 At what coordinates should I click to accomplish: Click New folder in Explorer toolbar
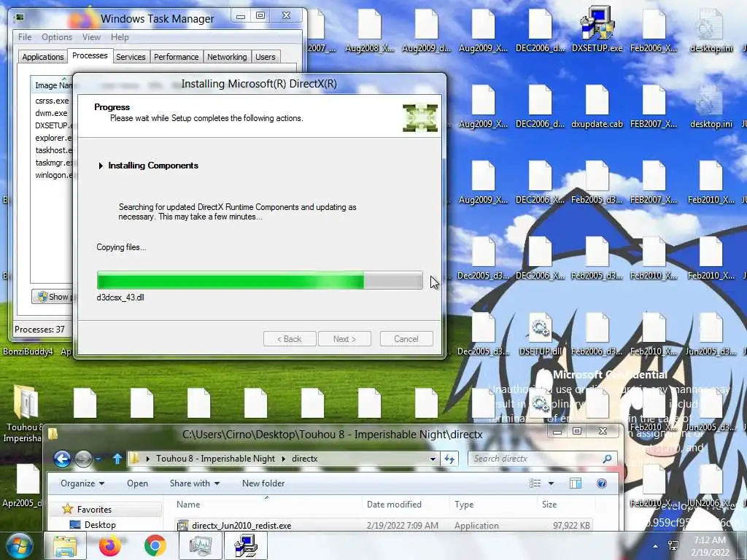[x=263, y=483]
